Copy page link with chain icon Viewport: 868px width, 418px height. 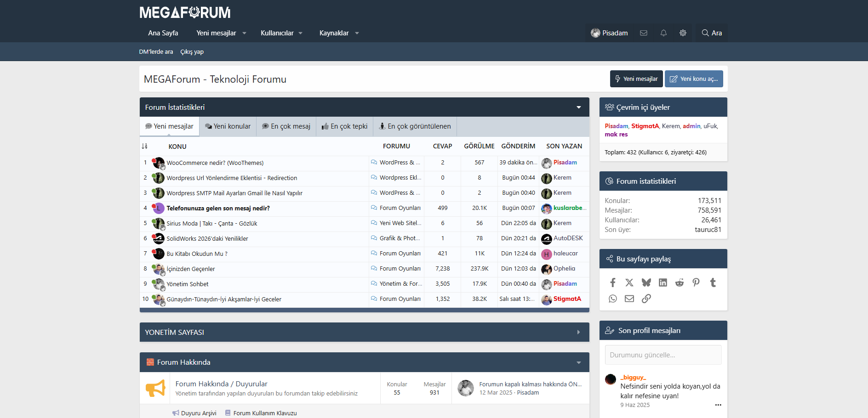646,299
